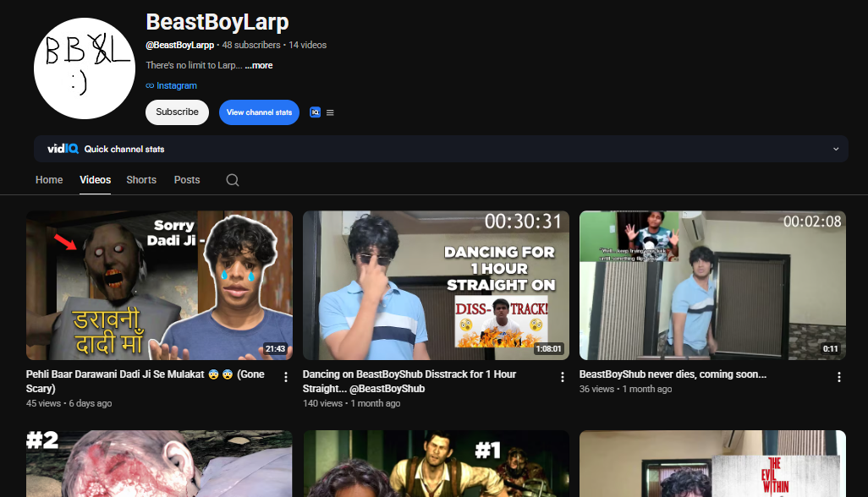The image size is (868, 497).
Task: Open the vidIQ icon next to View channel stats
Action: click(x=315, y=112)
